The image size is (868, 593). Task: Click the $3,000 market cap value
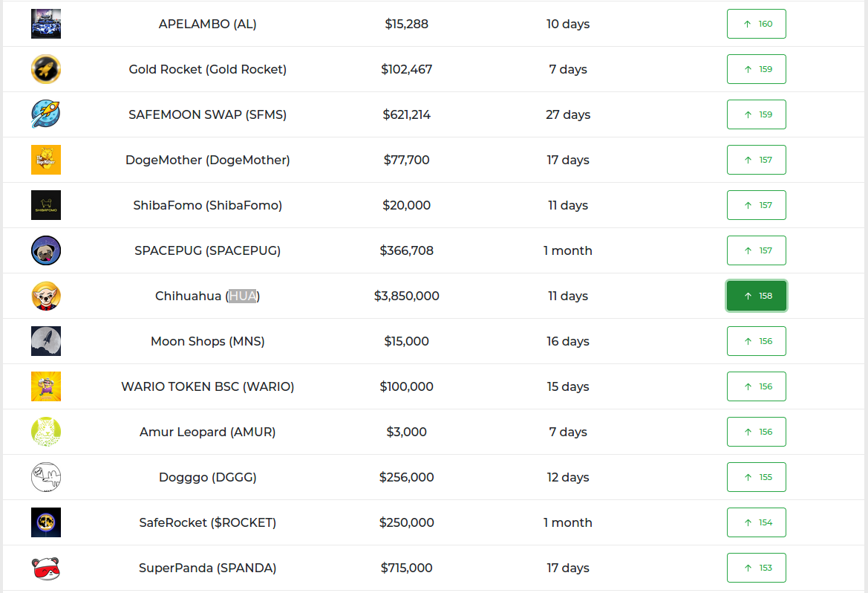(x=406, y=432)
